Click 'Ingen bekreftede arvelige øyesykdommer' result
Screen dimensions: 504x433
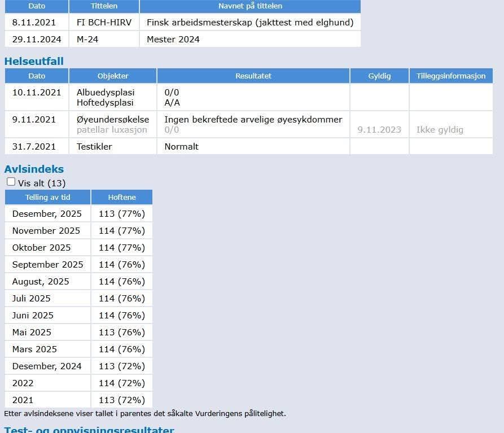pos(253,120)
